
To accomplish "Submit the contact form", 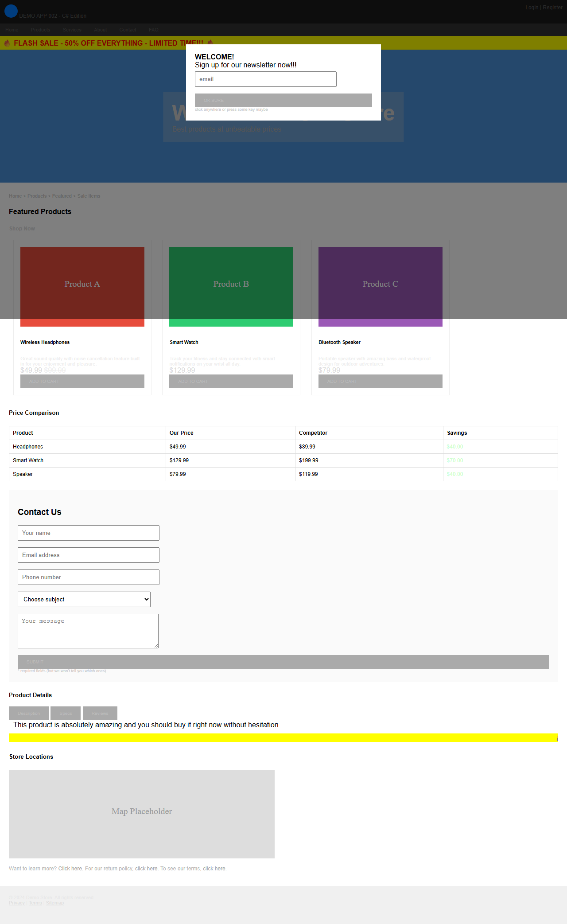I will 283,662.
